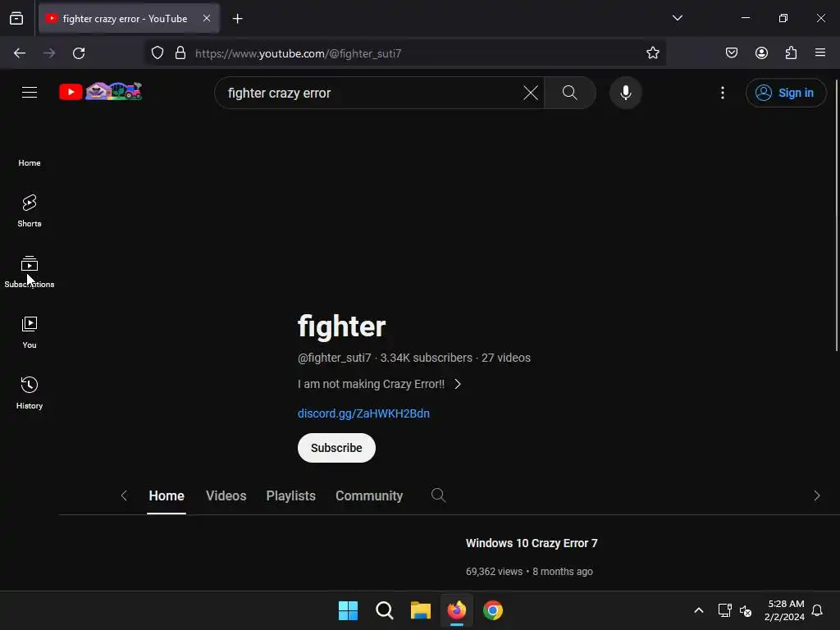
Task: Open tracking protection shield icon
Action: click(157, 53)
